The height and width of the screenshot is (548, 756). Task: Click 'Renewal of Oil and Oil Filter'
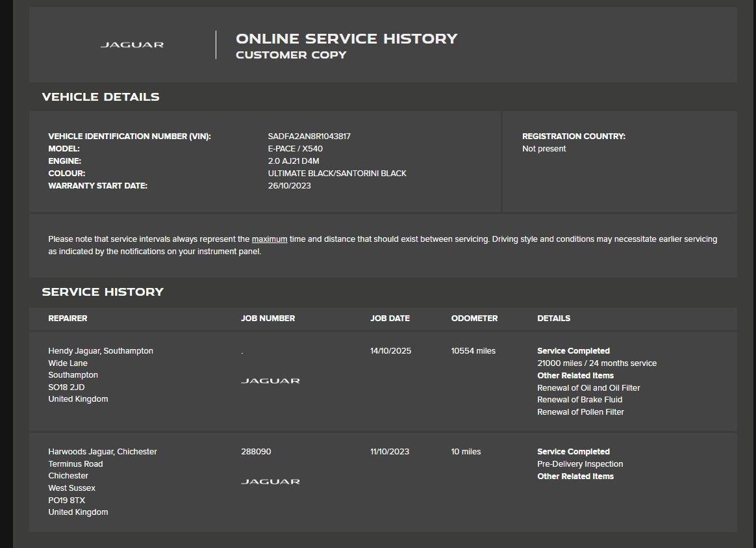(x=588, y=388)
